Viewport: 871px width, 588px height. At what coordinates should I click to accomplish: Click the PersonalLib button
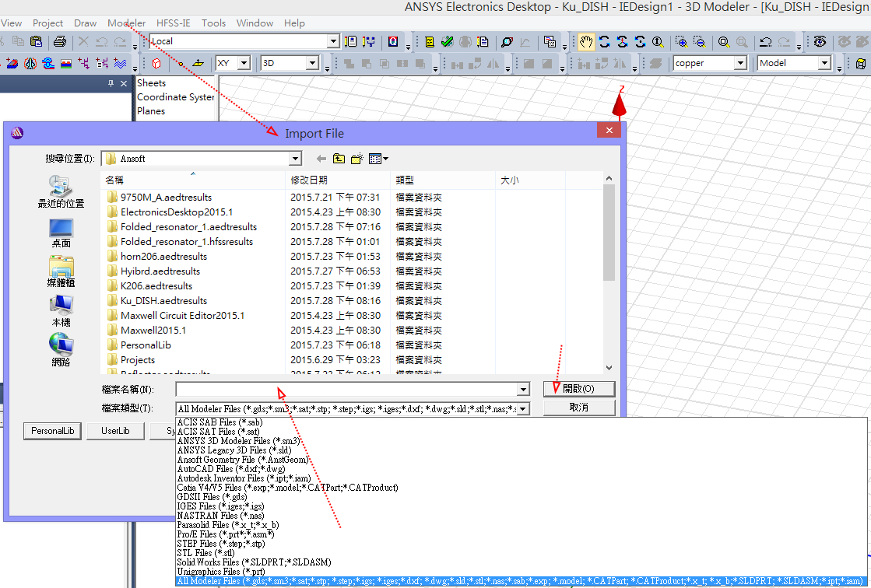53,431
